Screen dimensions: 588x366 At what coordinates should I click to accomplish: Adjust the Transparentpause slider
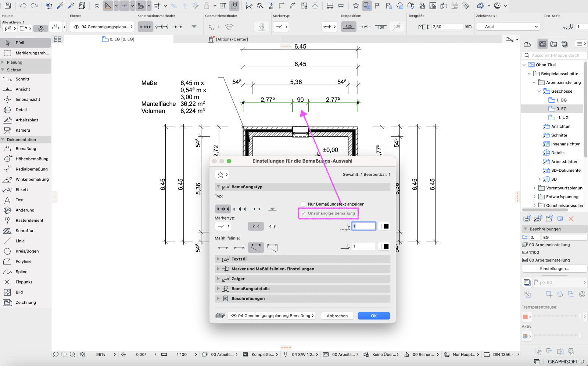pyautogui.click(x=557, y=316)
